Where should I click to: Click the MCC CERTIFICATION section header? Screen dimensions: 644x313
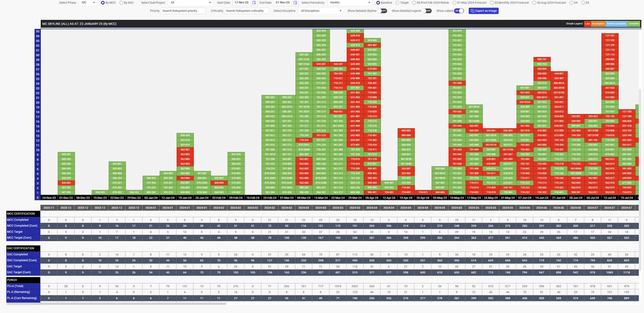pos(23,214)
